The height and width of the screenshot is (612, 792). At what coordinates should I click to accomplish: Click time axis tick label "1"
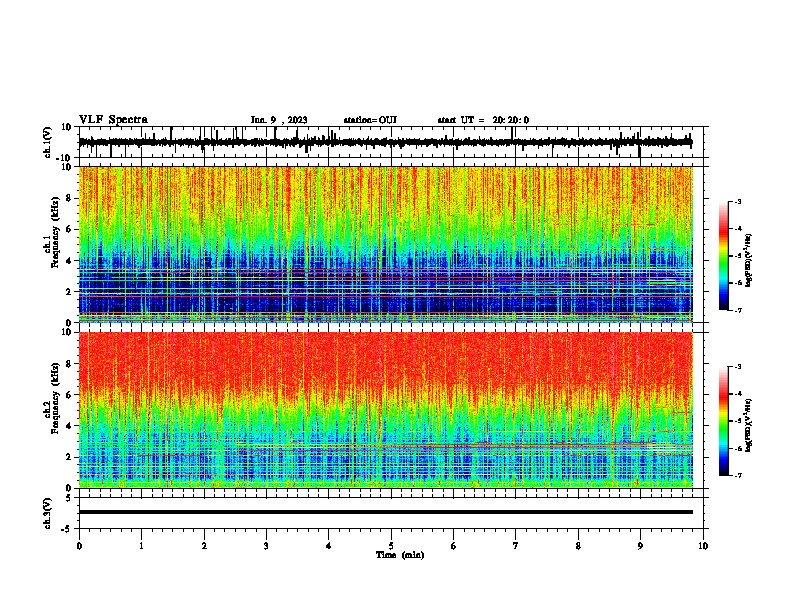[141, 546]
